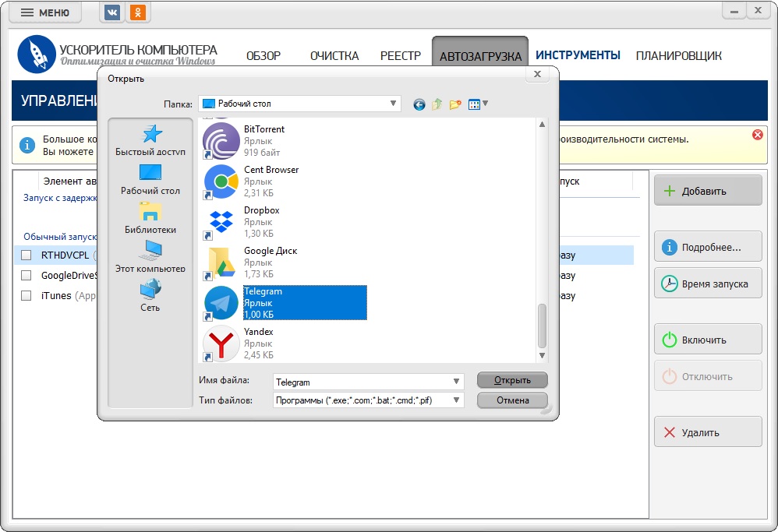
Task: Close the Открыть dialog with X
Action: [537, 74]
